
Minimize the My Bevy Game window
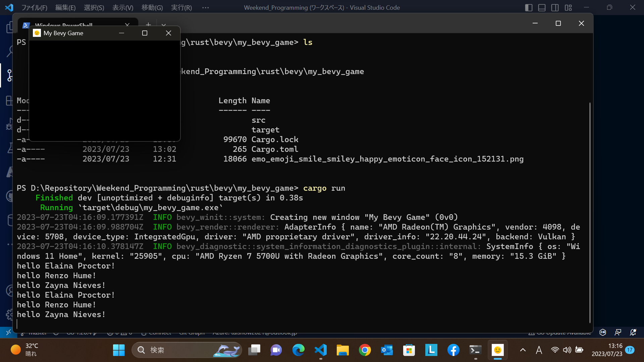pos(122,33)
